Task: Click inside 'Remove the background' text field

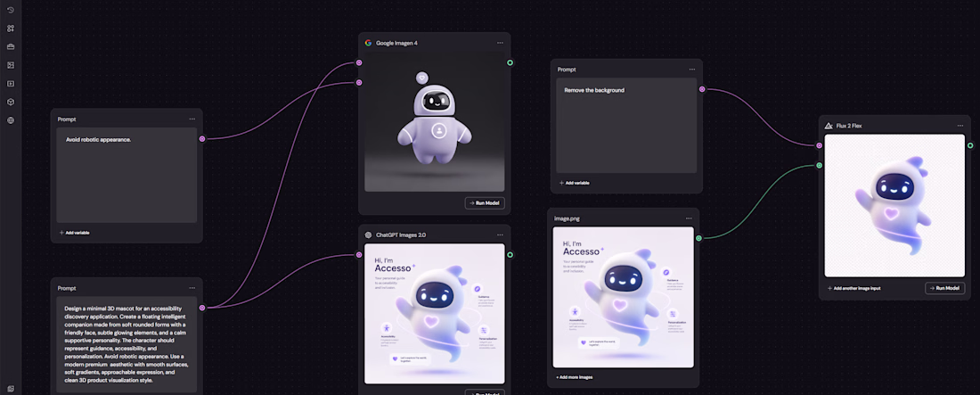Action: [x=626, y=125]
